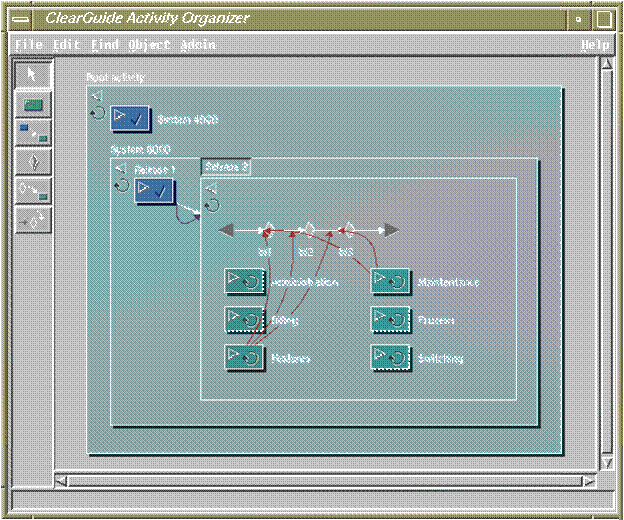This screenshot has width=624, height=520.
Task: Click the gray timeline end triangle
Action: [x=392, y=230]
